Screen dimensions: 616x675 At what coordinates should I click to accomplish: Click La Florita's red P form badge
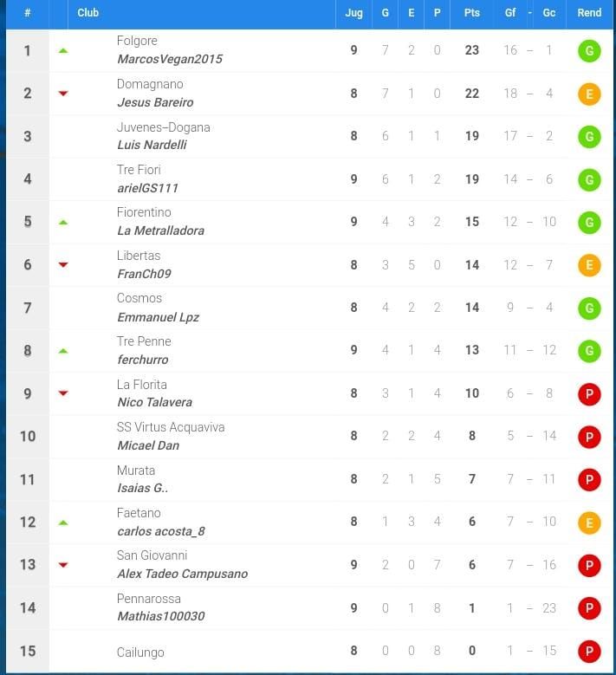tap(588, 394)
